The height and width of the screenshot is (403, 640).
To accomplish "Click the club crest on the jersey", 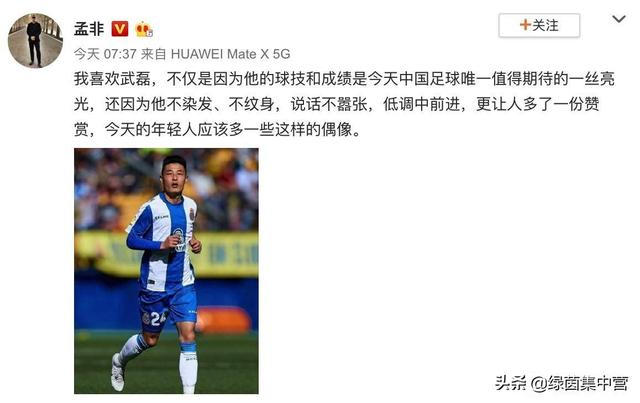I will [x=191, y=214].
